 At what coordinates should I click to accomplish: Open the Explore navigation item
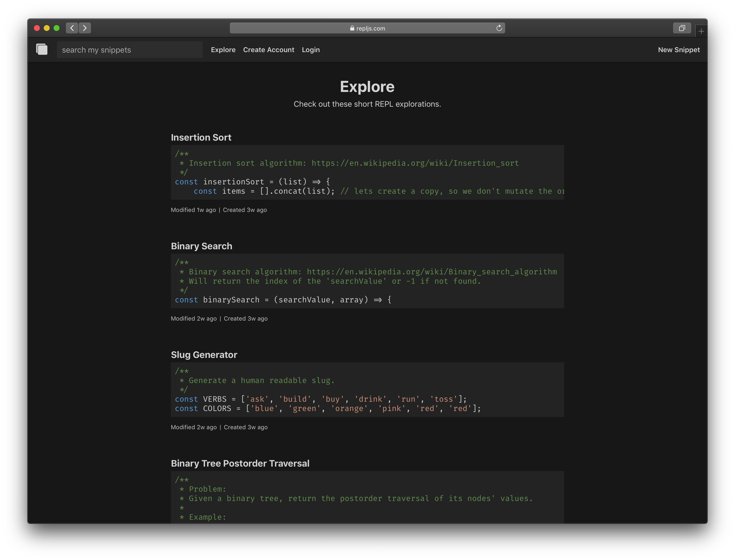(223, 50)
